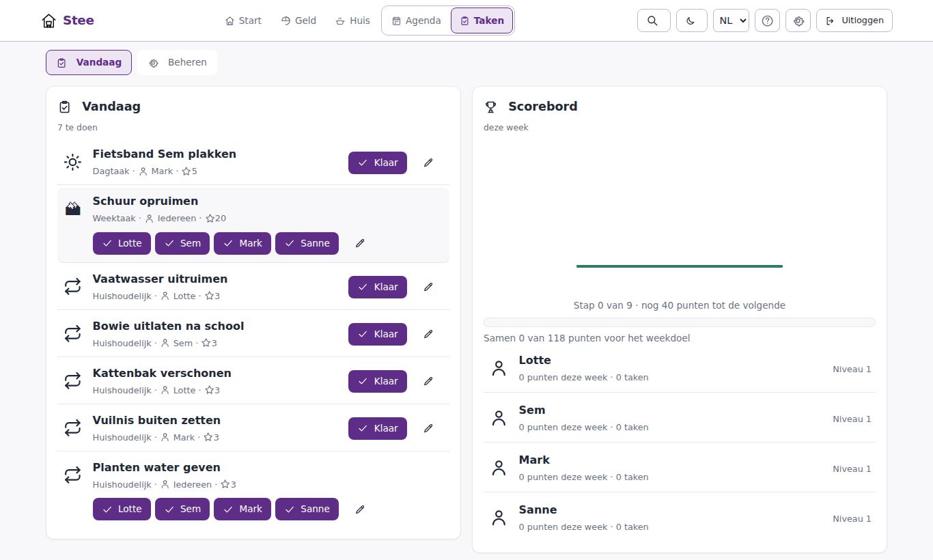The height and width of the screenshot is (560, 933).
Task: Open settings via the gear icon
Action: (798, 20)
